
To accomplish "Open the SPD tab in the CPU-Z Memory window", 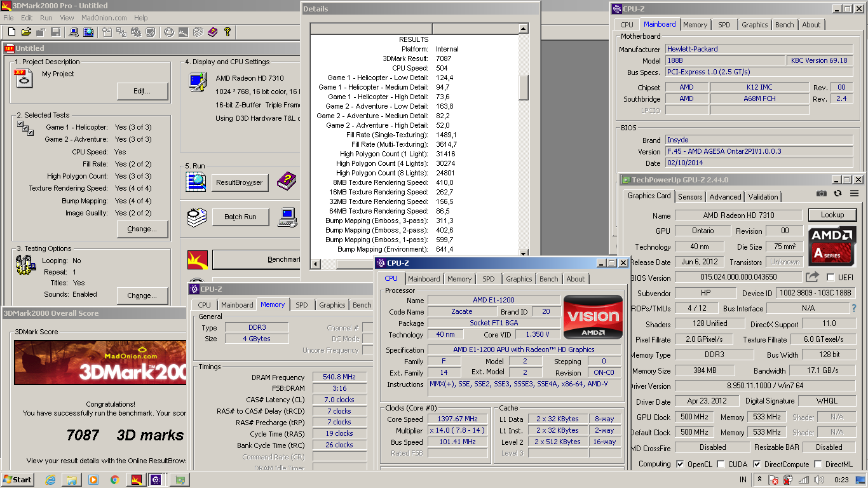I will (x=302, y=305).
